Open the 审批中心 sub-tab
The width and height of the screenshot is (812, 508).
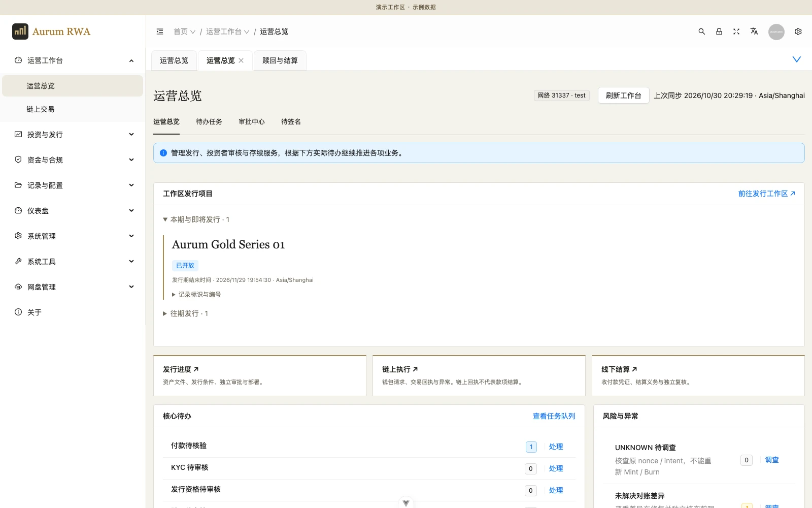click(x=252, y=122)
